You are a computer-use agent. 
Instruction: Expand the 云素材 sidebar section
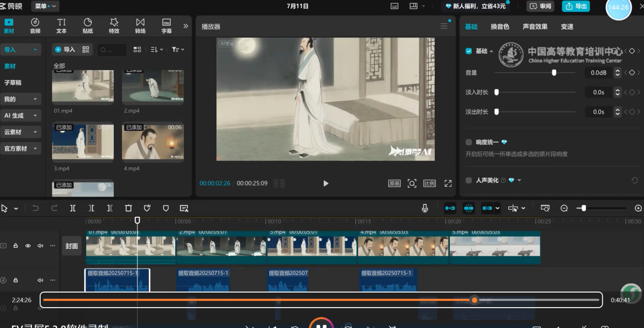(x=20, y=132)
